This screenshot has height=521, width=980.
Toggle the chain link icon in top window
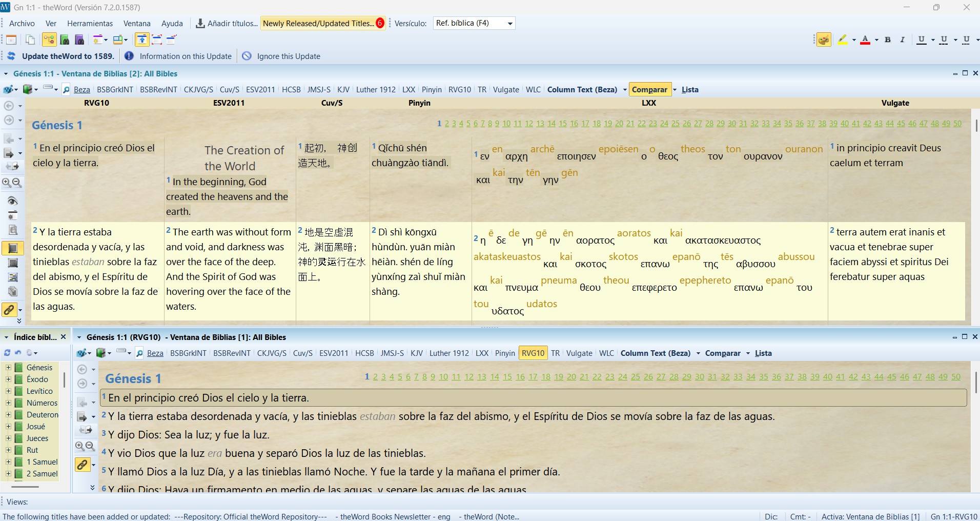[x=9, y=310]
